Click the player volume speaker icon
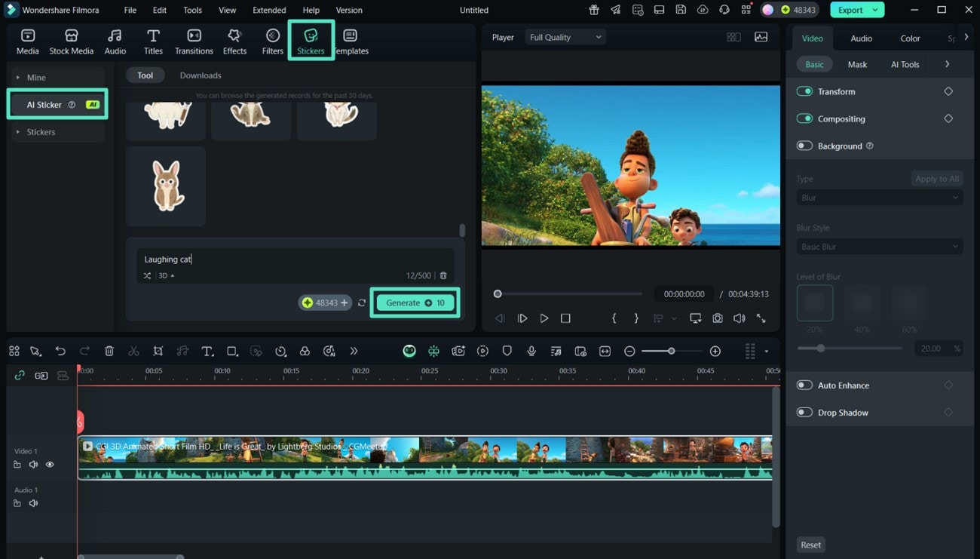This screenshot has width=980, height=559. tap(740, 318)
